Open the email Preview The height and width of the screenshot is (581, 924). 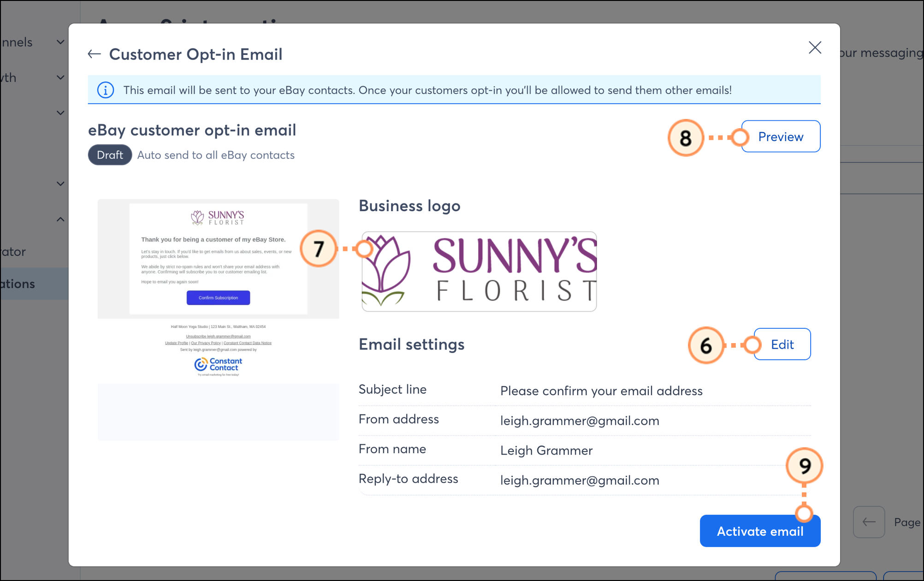[x=781, y=136]
